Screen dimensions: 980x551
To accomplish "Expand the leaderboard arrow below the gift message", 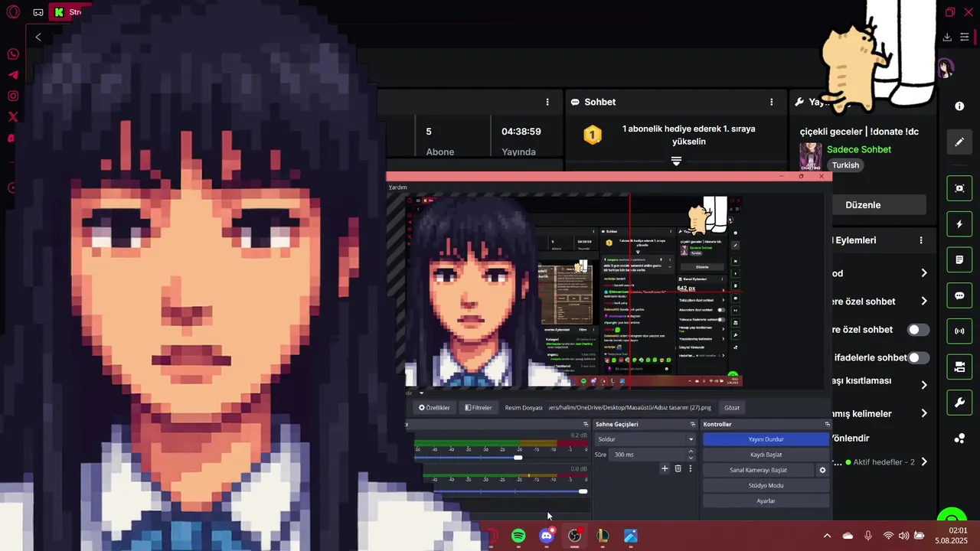I will pos(676,161).
